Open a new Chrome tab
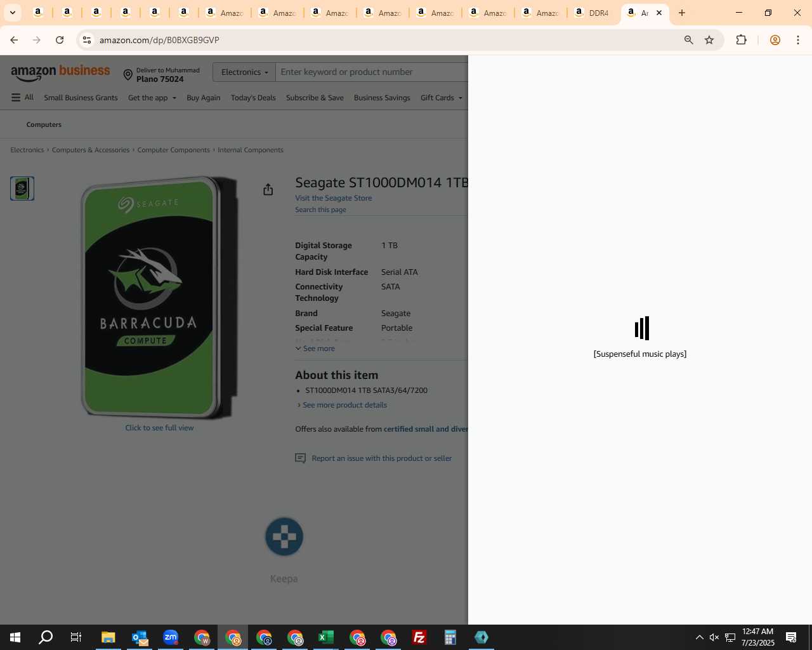 pyautogui.click(x=682, y=13)
